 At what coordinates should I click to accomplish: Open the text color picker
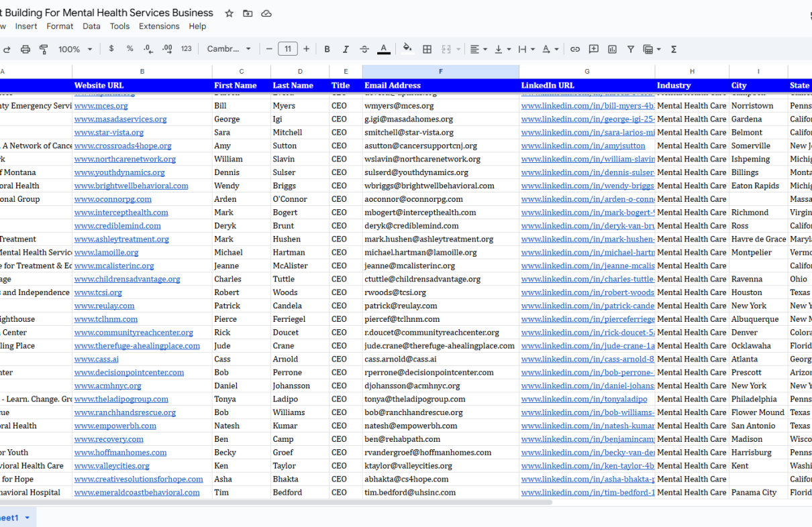point(383,49)
